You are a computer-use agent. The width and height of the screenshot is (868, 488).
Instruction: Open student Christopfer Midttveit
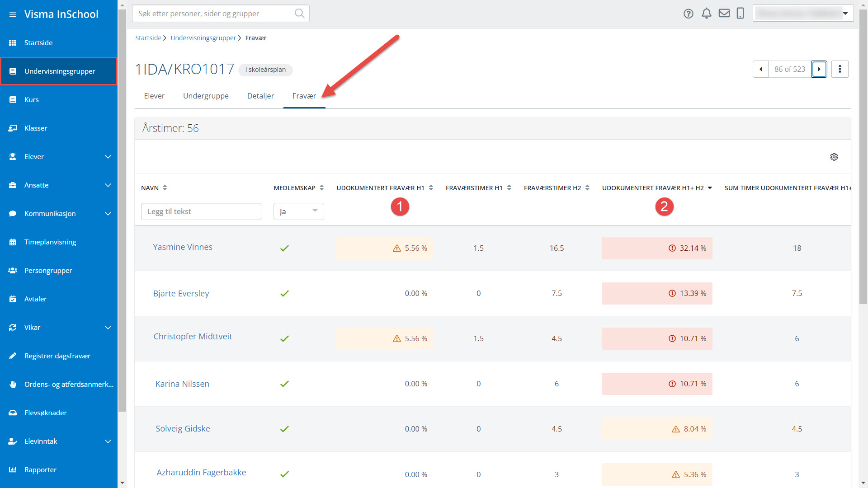pos(193,337)
